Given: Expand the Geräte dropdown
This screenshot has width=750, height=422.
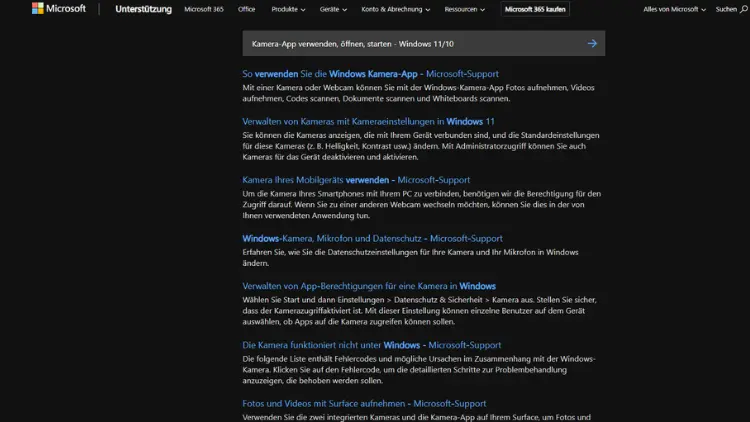Looking at the screenshot, I should (x=333, y=9).
